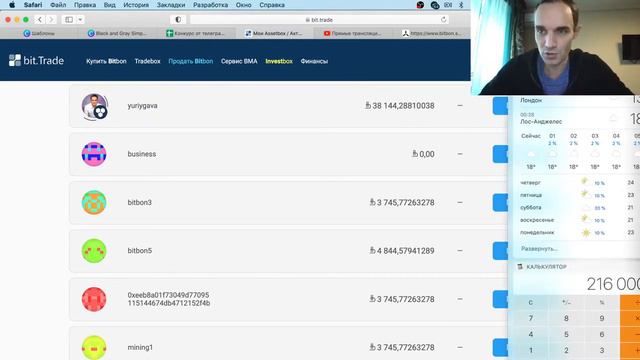Open the sidebar button dropdown arrow
The height and width of the screenshot is (360, 640).
[80, 20]
